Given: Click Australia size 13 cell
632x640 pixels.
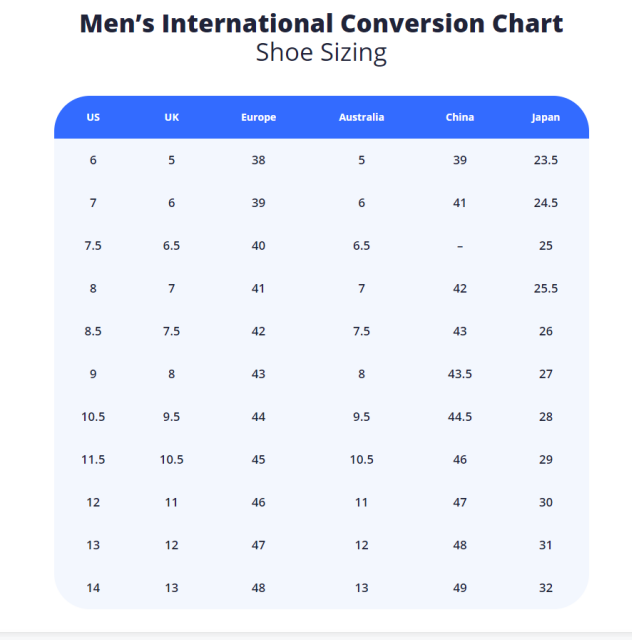Looking at the screenshot, I should point(361,588).
